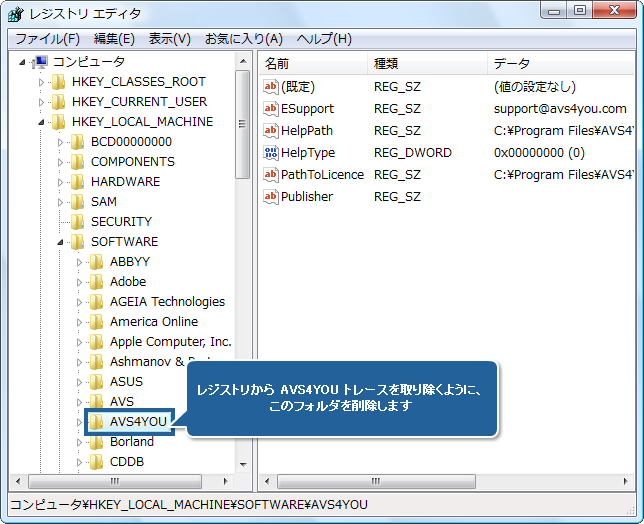
Task: Click the tree pane vertical scrollbar thumb
Action: (243, 124)
